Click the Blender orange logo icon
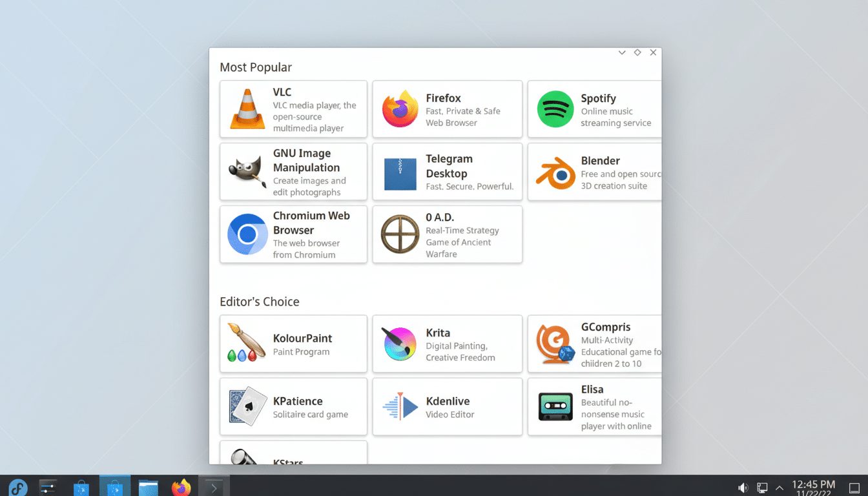Screen dimensions: 868x496 click(554, 171)
